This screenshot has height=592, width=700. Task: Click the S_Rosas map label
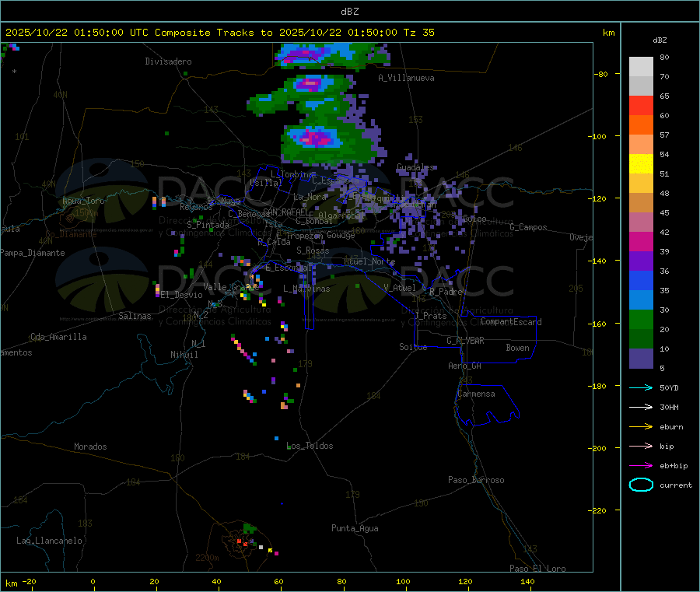click(x=313, y=250)
